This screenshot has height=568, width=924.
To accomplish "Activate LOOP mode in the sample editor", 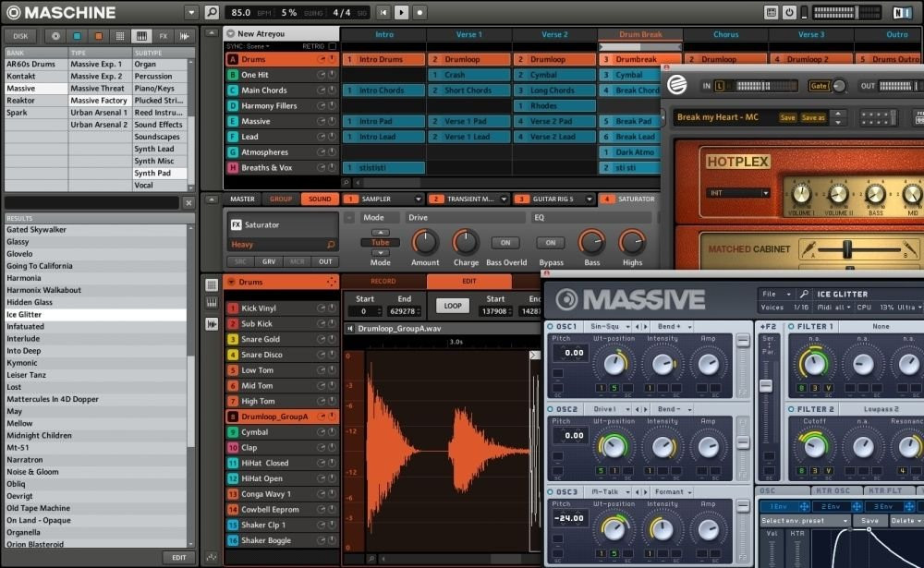I will click(452, 304).
